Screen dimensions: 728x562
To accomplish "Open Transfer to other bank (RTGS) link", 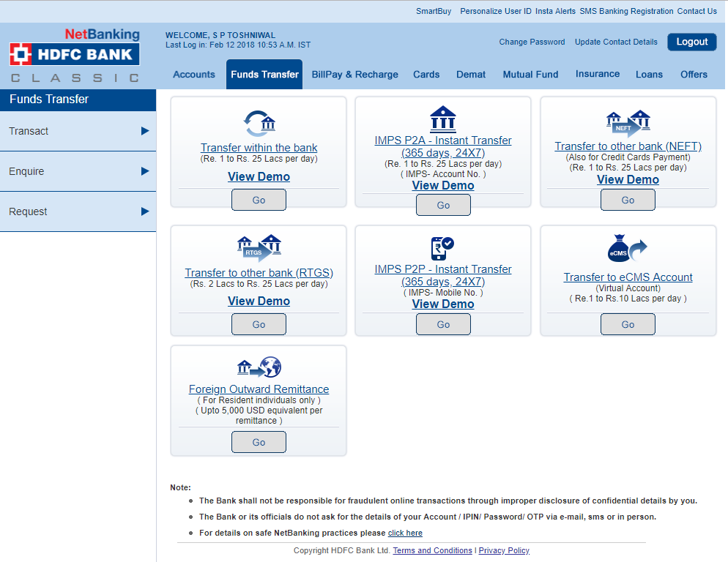I will tap(259, 272).
